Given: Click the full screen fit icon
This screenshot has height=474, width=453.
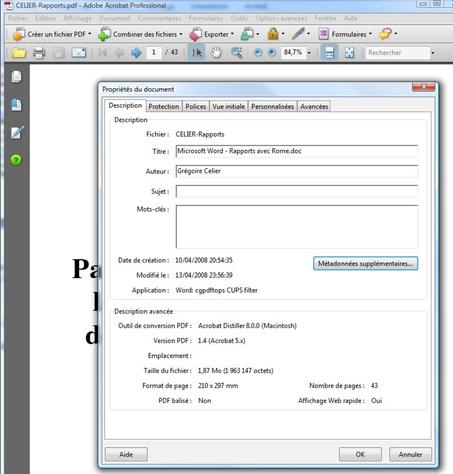Looking at the screenshot, I should (350, 53).
